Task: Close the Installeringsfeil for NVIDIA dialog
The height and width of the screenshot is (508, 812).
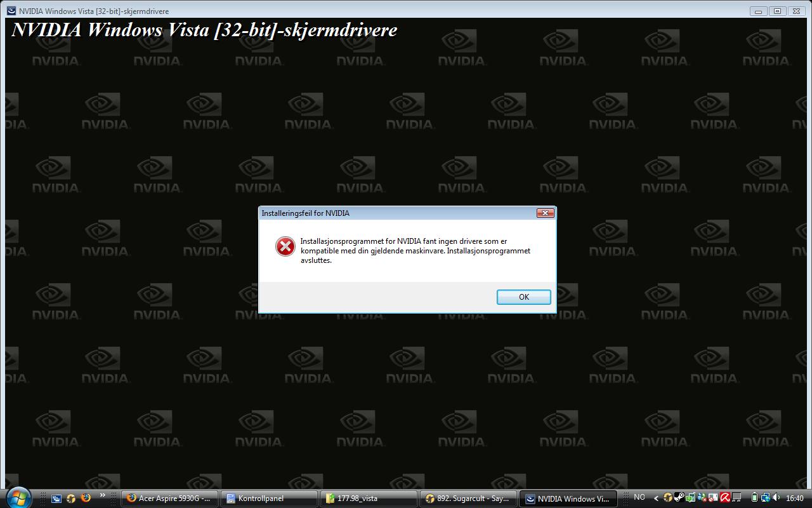Action: coord(546,213)
